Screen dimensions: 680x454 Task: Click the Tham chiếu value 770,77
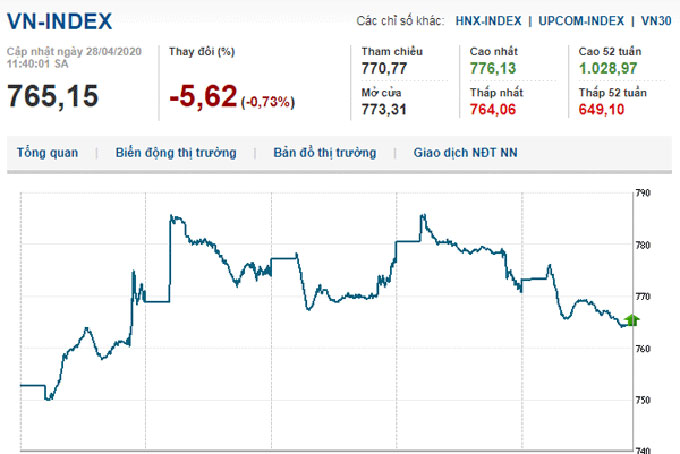click(x=386, y=68)
